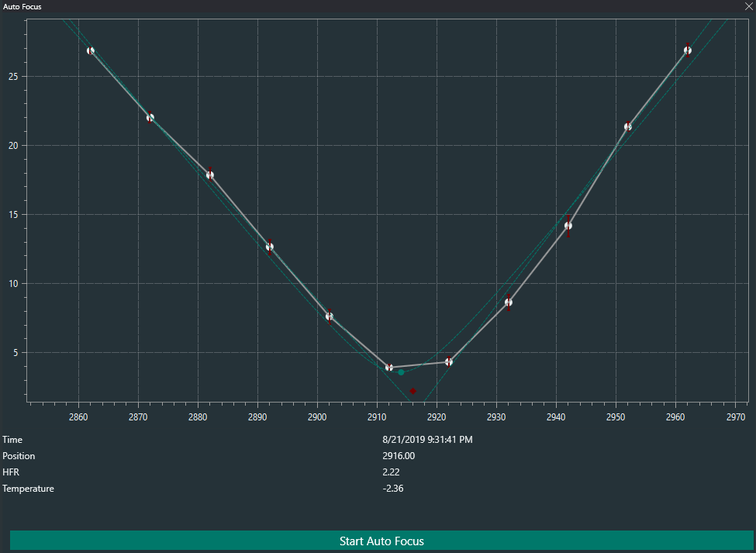The width and height of the screenshot is (756, 553).
Task: Click the measurement point at position 2872
Action: click(150, 118)
